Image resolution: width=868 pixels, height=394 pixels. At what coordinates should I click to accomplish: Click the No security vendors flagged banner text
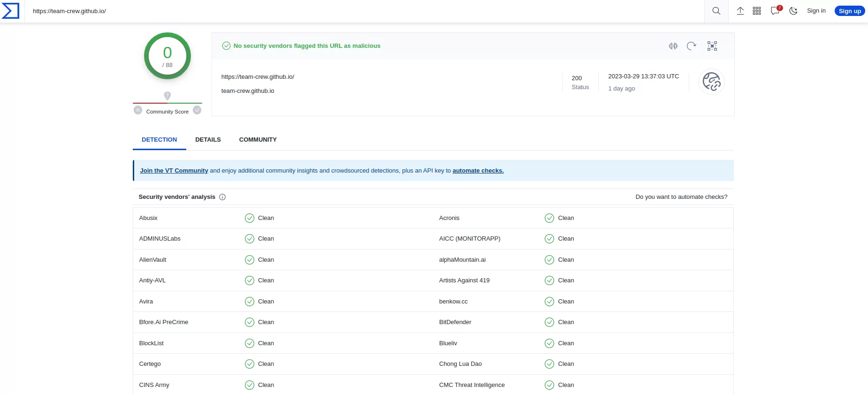[307, 46]
